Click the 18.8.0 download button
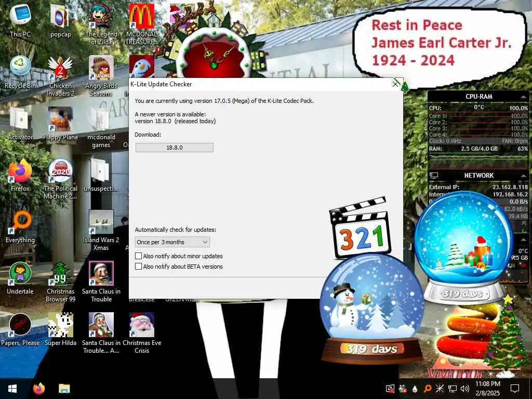The height and width of the screenshot is (399, 532). (x=175, y=148)
